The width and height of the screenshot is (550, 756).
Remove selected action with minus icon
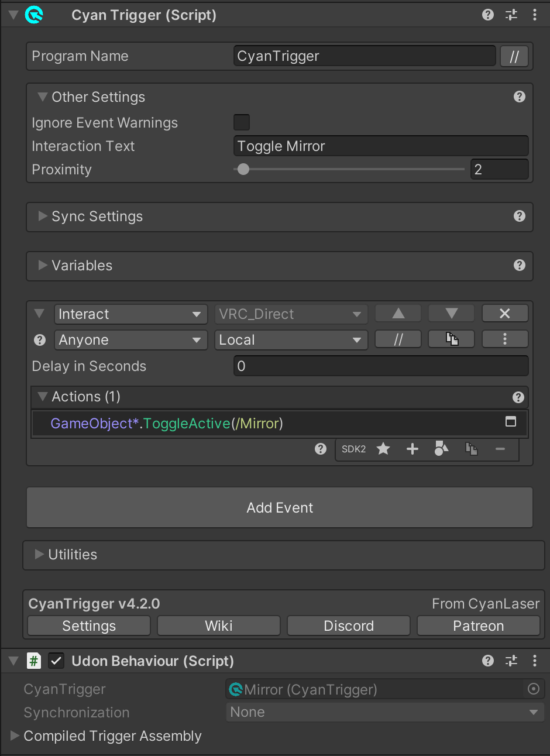500,449
